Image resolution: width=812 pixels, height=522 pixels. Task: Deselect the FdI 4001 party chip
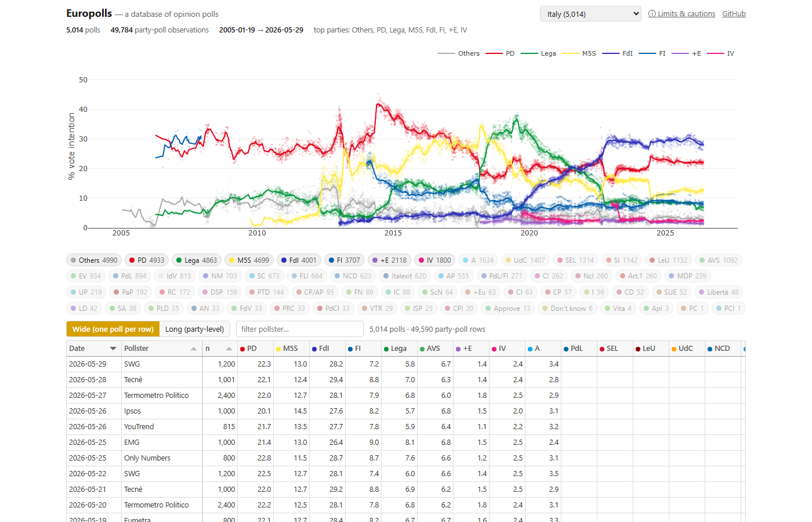click(x=299, y=260)
